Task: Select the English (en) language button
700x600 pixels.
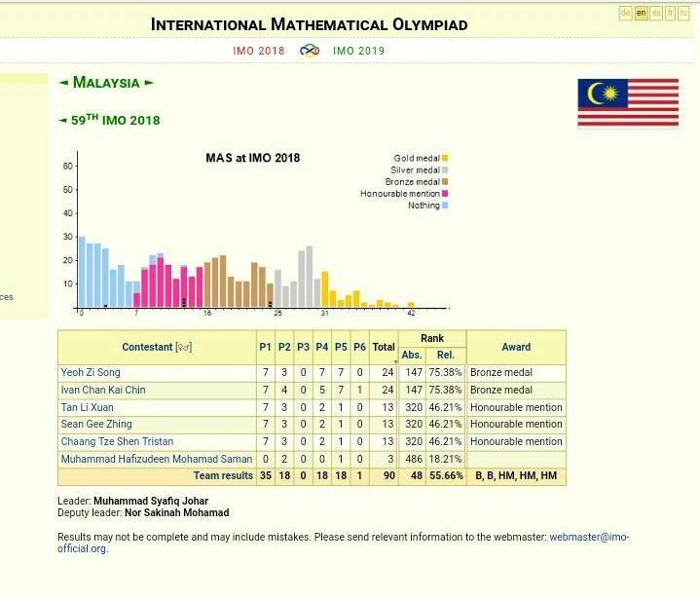Action: [x=641, y=13]
